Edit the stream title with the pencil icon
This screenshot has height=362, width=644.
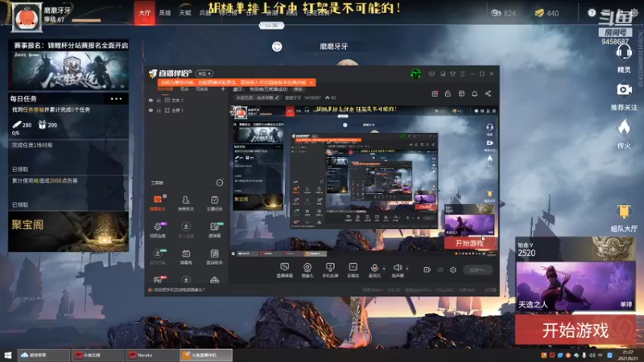click(277, 97)
